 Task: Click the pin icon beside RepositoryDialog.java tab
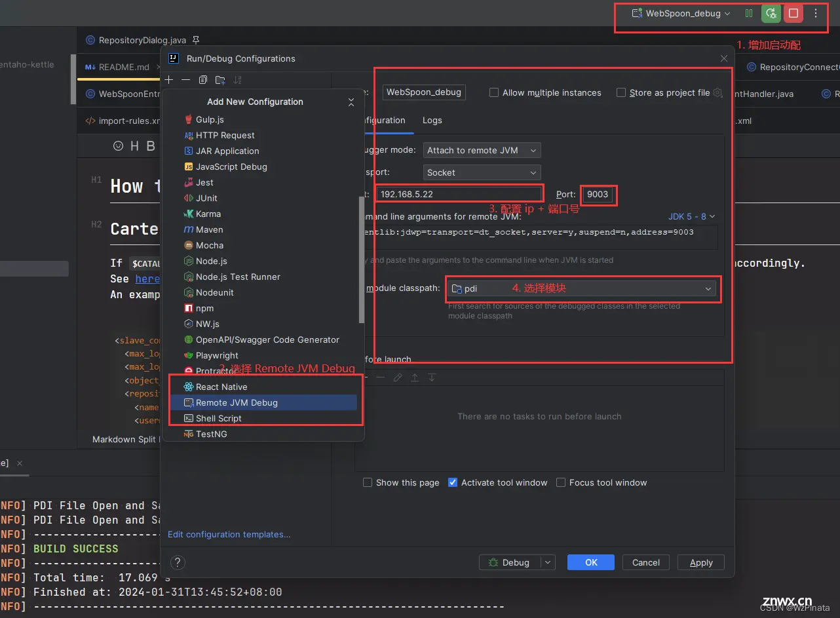pos(196,40)
